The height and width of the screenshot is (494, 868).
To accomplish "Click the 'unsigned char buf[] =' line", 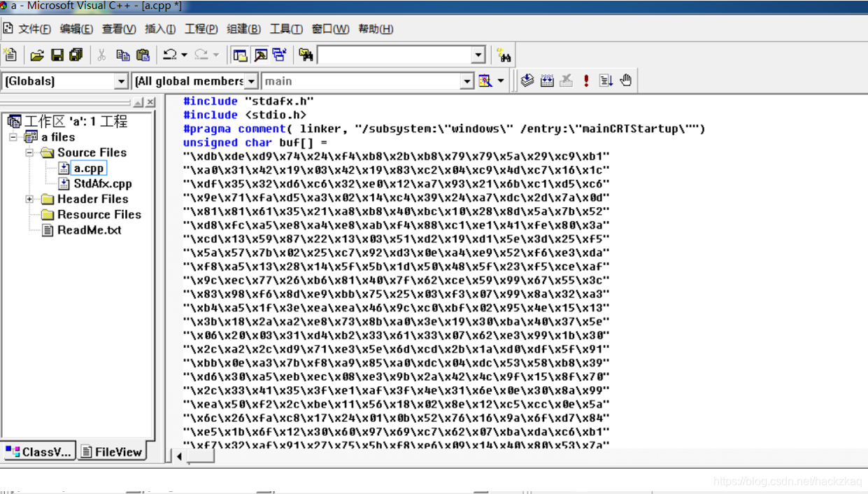I will tap(255, 143).
